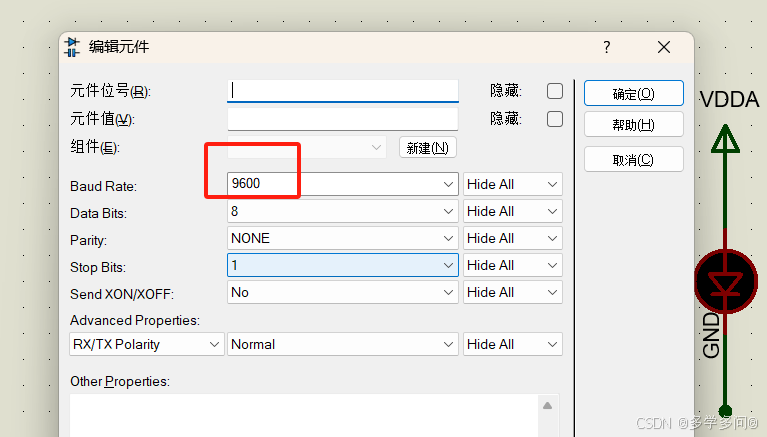Open help with 帮助(H) button
Screen dimensions: 767x437
point(633,124)
